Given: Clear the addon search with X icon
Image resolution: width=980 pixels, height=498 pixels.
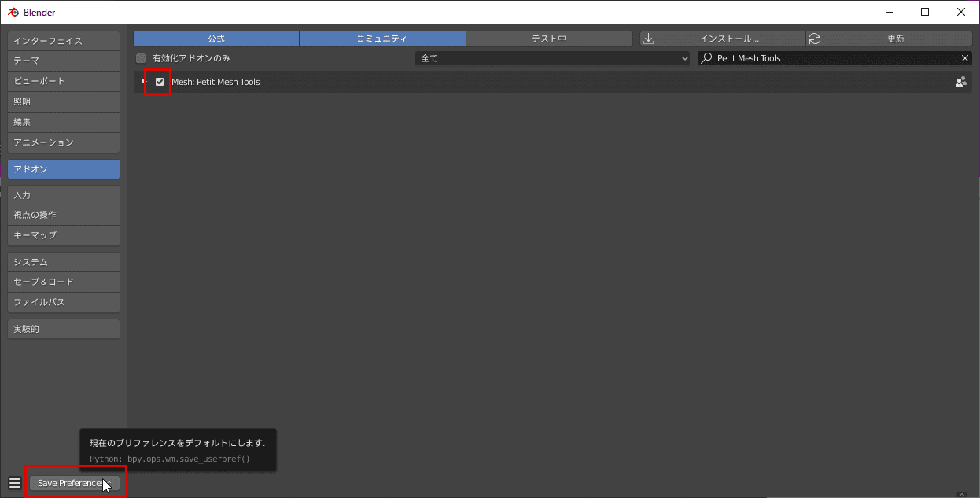Looking at the screenshot, I should pos(966,58).
